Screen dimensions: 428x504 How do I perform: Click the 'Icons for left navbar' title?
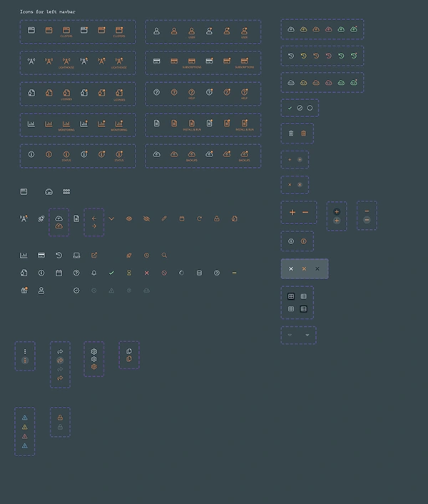click(48, 12)
